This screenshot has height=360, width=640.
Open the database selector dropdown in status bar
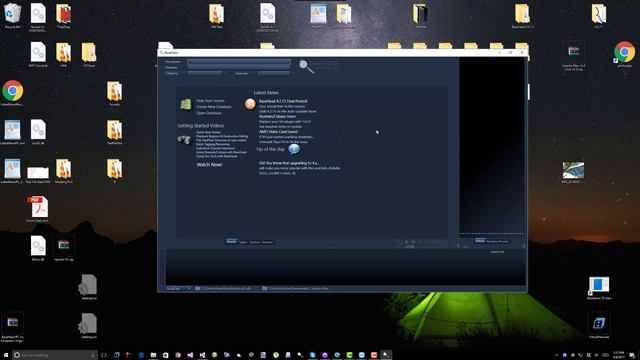point(178,288)
